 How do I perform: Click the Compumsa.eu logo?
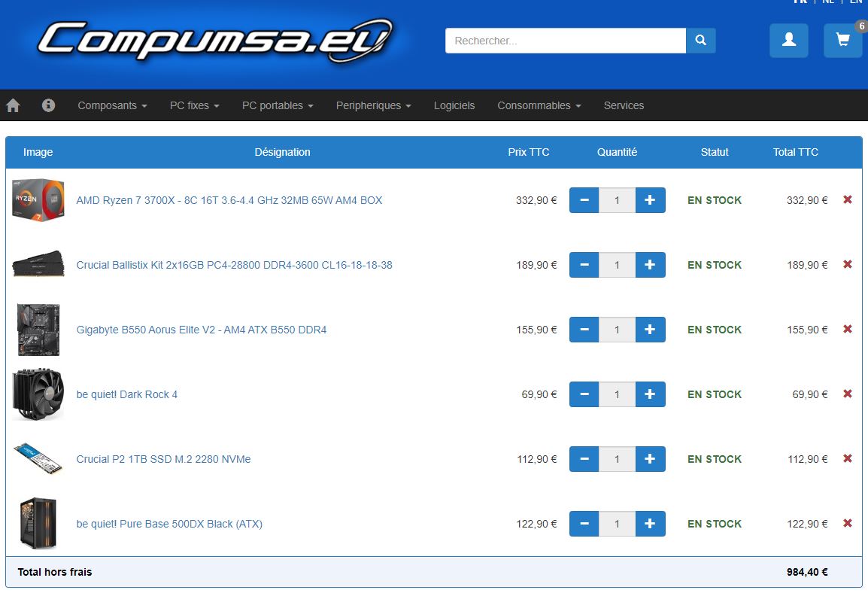[x=215, y=40]
